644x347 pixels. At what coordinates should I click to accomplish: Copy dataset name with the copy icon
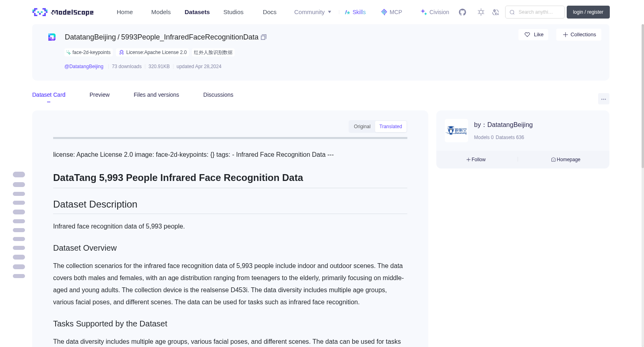coord(264,37)
